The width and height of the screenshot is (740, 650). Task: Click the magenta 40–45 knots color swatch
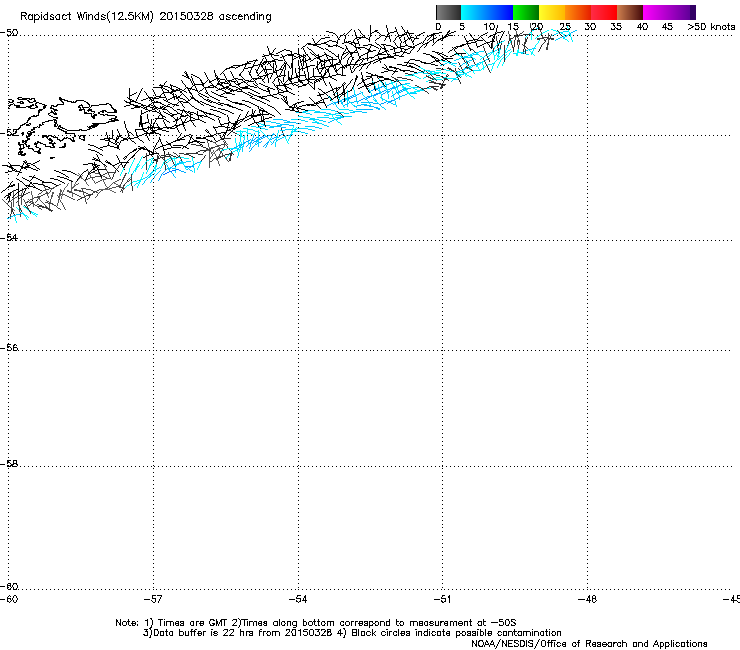(666, 12)
